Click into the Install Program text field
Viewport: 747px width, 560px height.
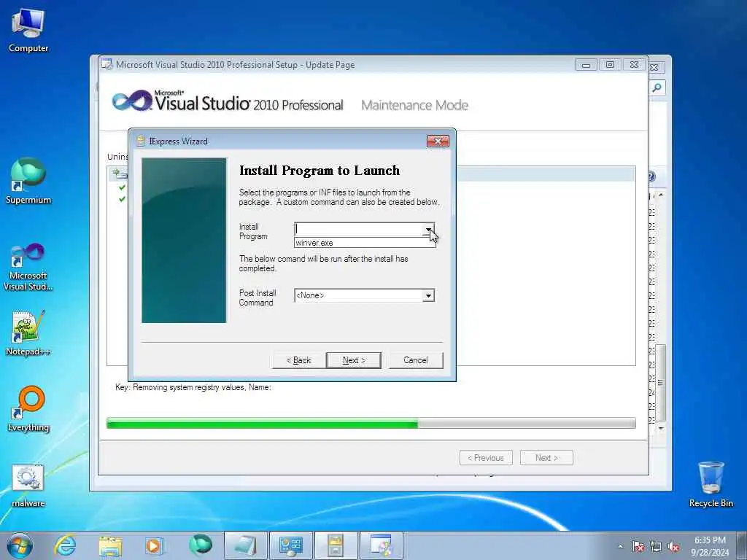pos(359,229)
